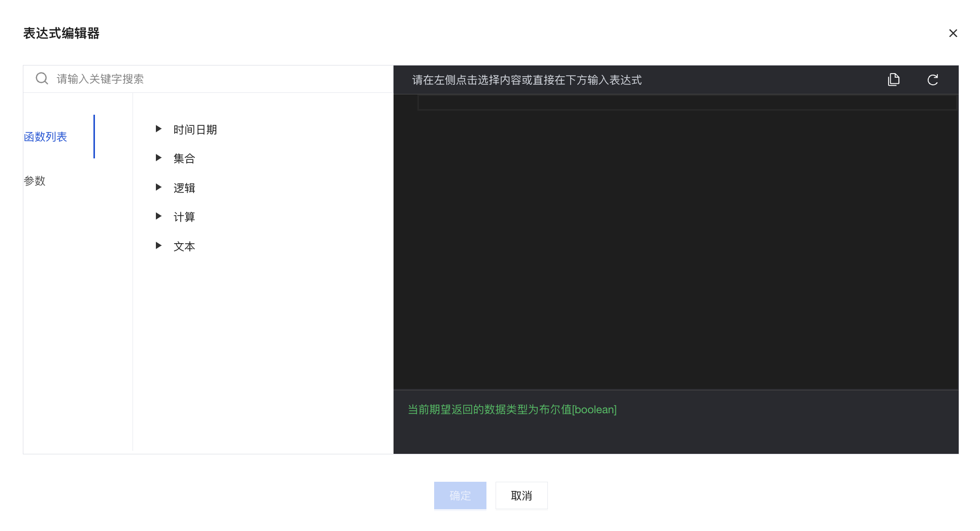Select the 文本 tree label
The height and width of the screenshot is (531, 980).
click(184, 246)
